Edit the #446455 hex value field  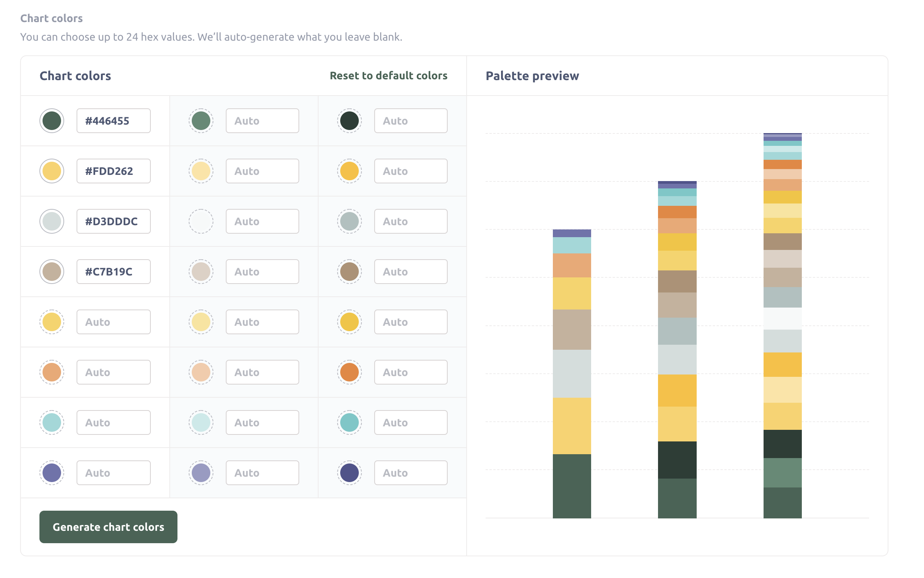[113, 120]
